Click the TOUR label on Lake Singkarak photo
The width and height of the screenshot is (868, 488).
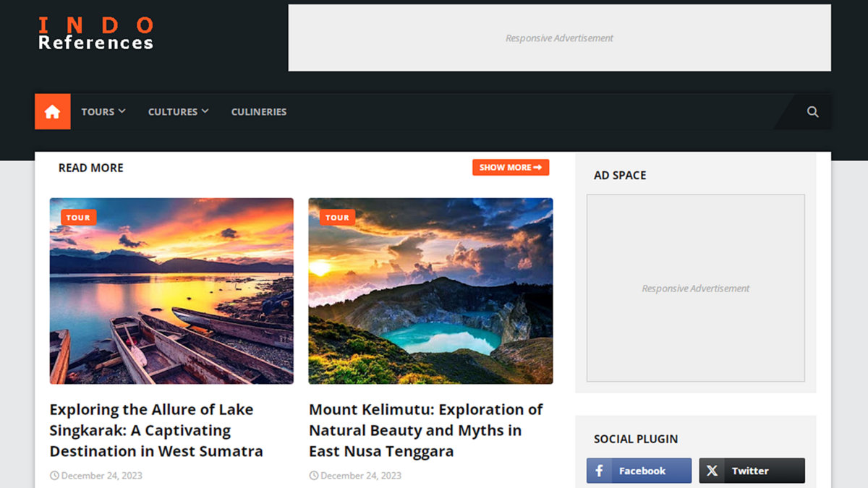point(78,217)
